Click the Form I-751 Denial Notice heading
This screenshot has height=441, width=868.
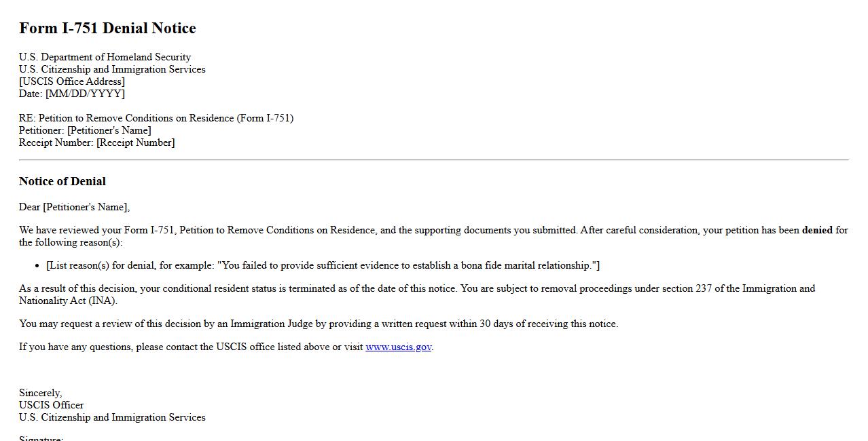click(x=107, y=28)
